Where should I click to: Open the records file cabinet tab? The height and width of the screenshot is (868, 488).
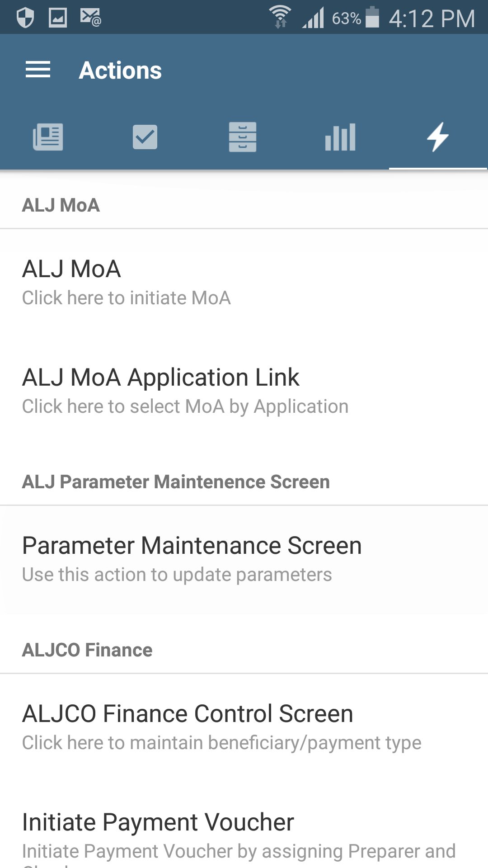pyautogui.click(x=243, y=137)
